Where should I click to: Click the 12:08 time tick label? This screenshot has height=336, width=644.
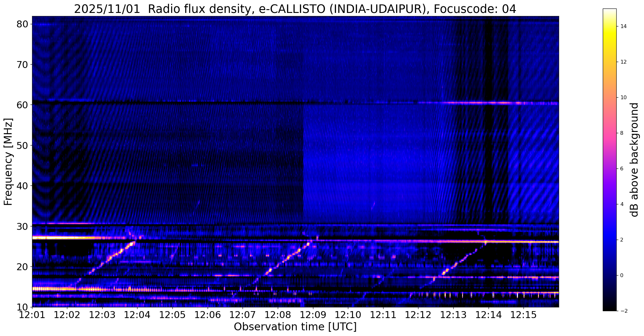click(x=278, y=315)
